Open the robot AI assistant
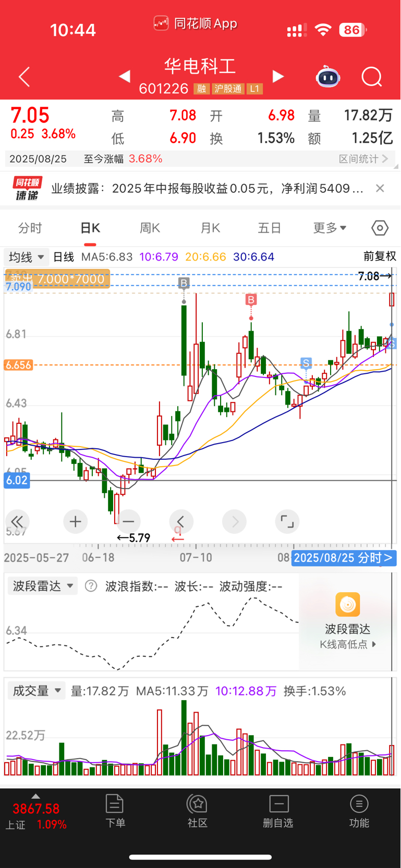This screenshot has height=868, width=401. 328,77
